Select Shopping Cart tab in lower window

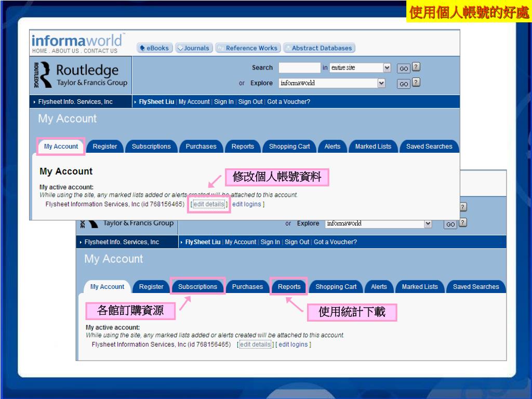pos(336,287)
